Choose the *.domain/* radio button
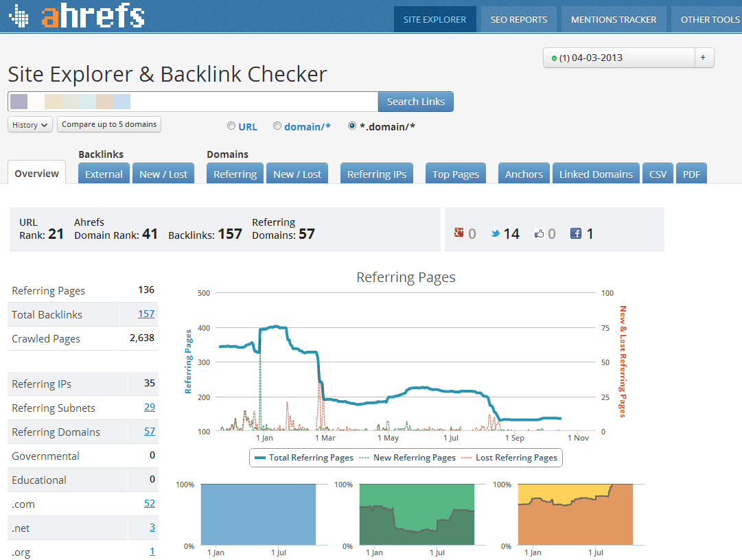 (x=352, y=126)
